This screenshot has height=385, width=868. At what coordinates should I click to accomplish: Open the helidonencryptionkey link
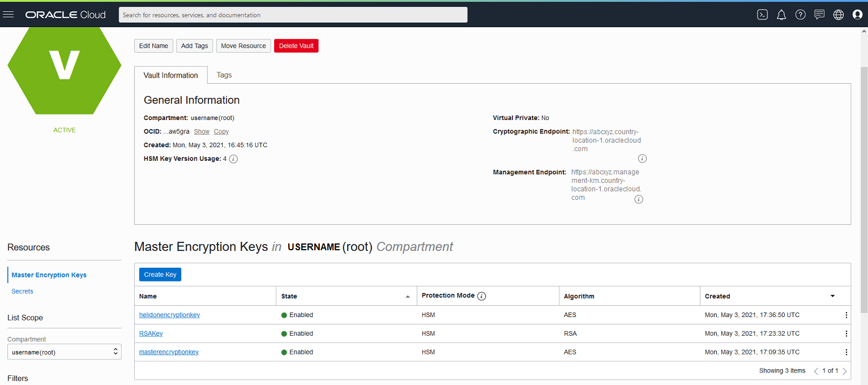169,315
